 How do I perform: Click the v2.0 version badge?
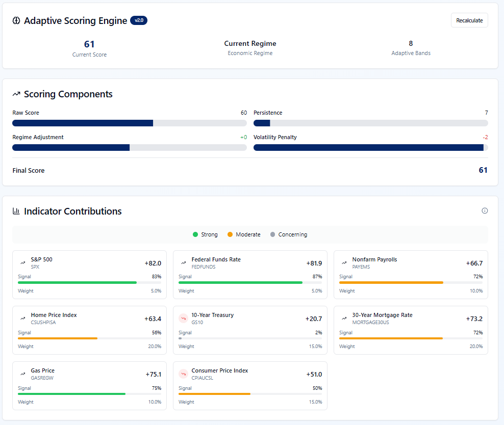click(139, 20)
